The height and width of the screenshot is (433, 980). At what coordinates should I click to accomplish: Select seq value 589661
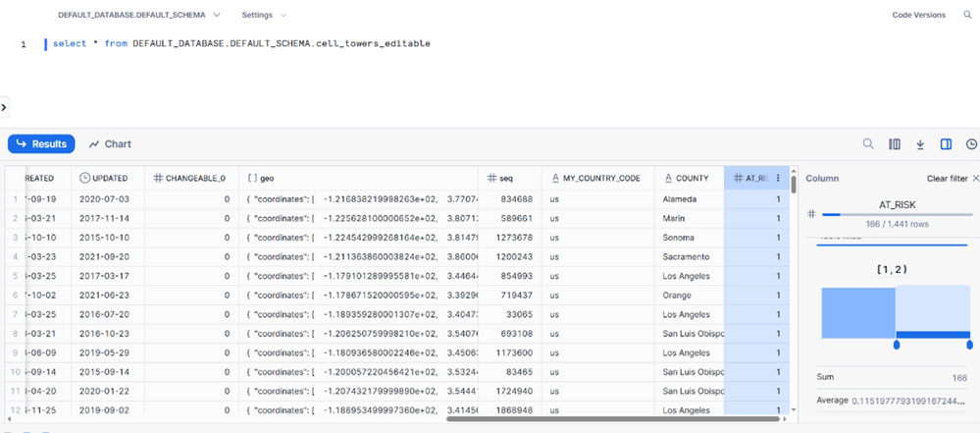510,218
